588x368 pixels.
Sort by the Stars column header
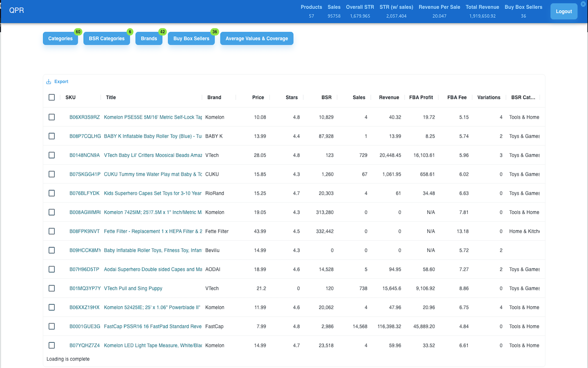click(x=292, y=98)
